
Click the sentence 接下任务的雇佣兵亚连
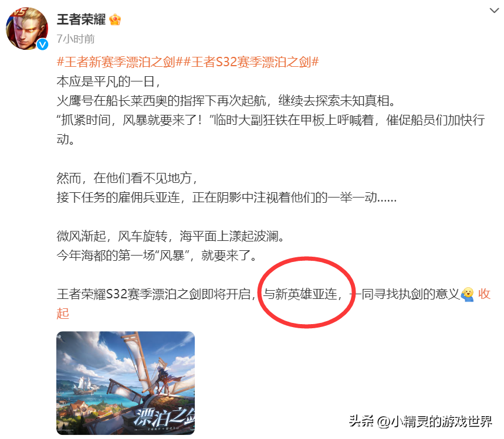pyautogui.click(x=226, y=198)
